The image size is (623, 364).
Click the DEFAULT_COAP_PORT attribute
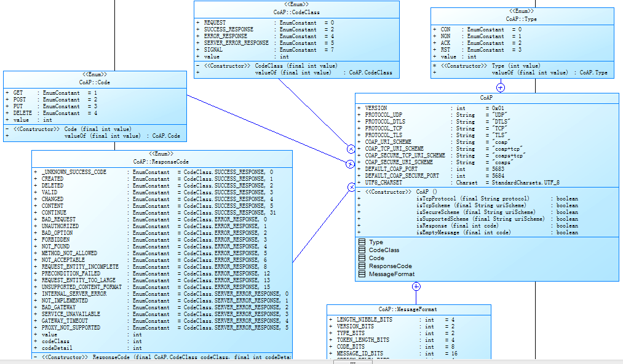point(431,169)
